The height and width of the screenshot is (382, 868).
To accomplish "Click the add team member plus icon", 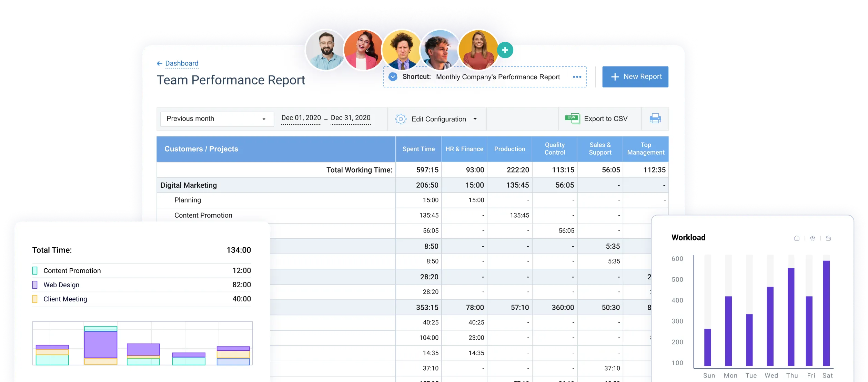I will [505, 50].
